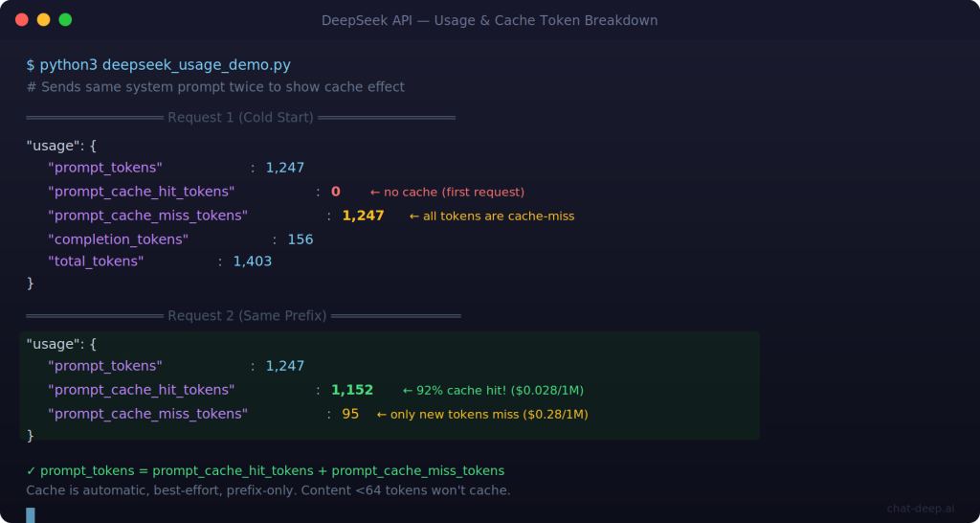Select "prompt_cache_miss_tokens" key in Request 2
980x523 pixels.
pyautogui.click(x=148, y=414)
